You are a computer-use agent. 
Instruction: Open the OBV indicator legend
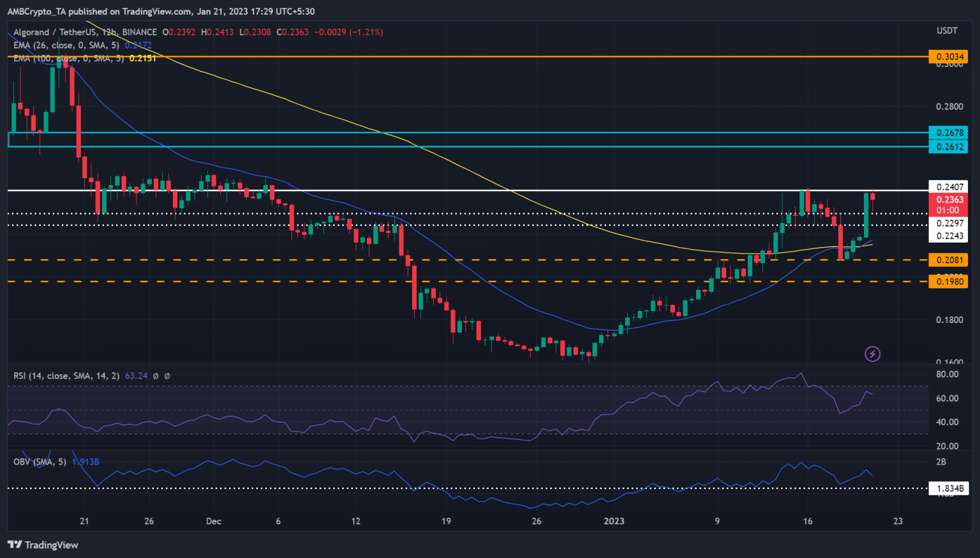point(40,462)
